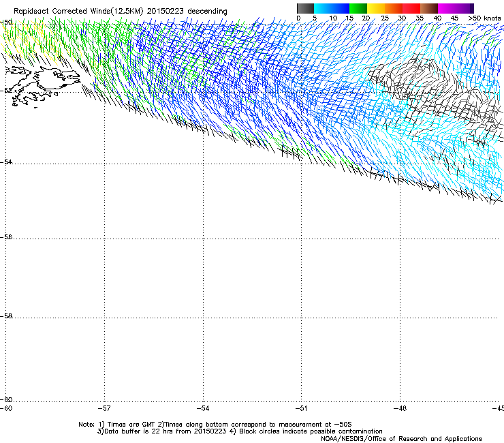Click the dark purple 45-50 knots legend segment
The image size is (504, 443).
click(464, 8)
